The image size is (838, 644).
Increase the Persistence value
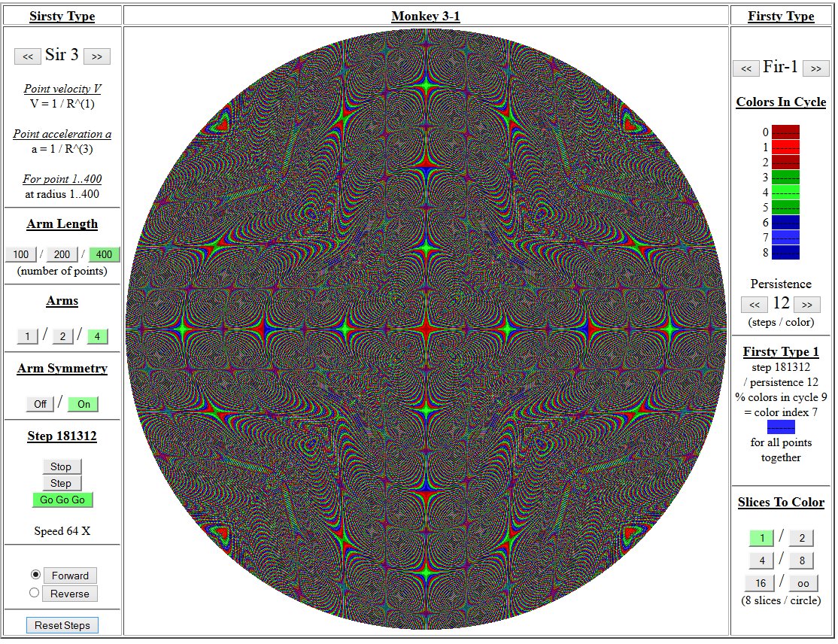807,305
